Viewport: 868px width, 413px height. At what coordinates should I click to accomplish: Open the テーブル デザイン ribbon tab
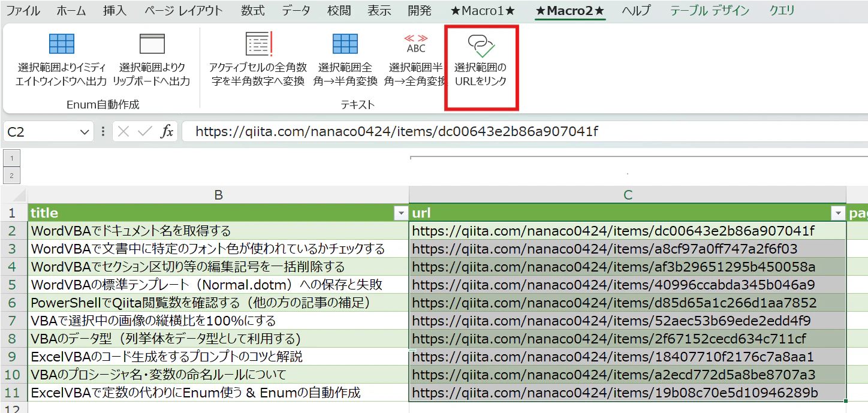[710, 10]
